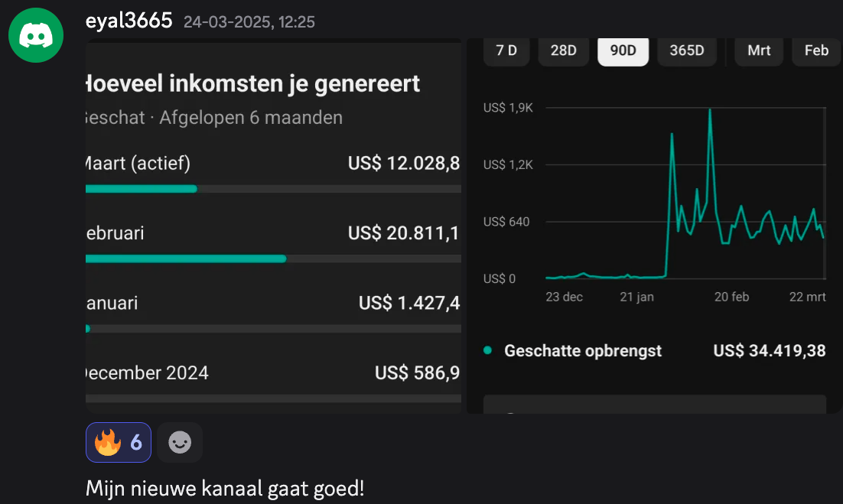Click the green Discord avatar icon
The width and height of the screenshot is (843, 504).
point(36,36)
